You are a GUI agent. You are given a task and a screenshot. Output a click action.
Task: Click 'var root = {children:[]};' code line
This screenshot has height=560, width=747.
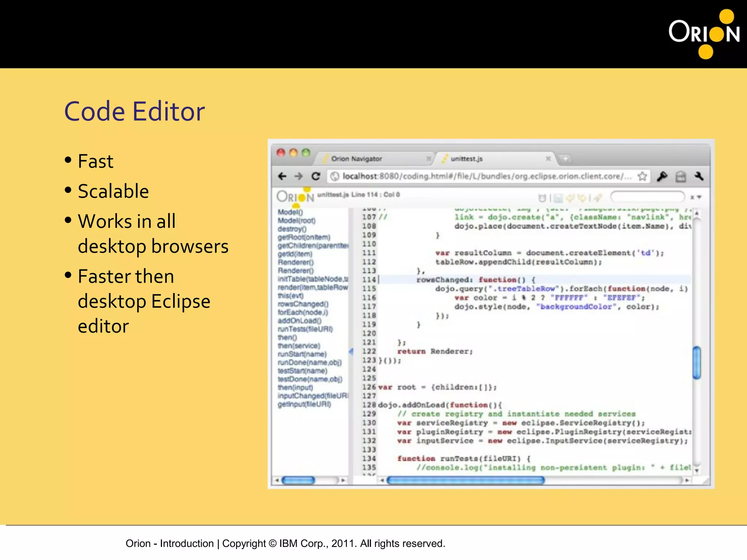[x=437, y=387]
